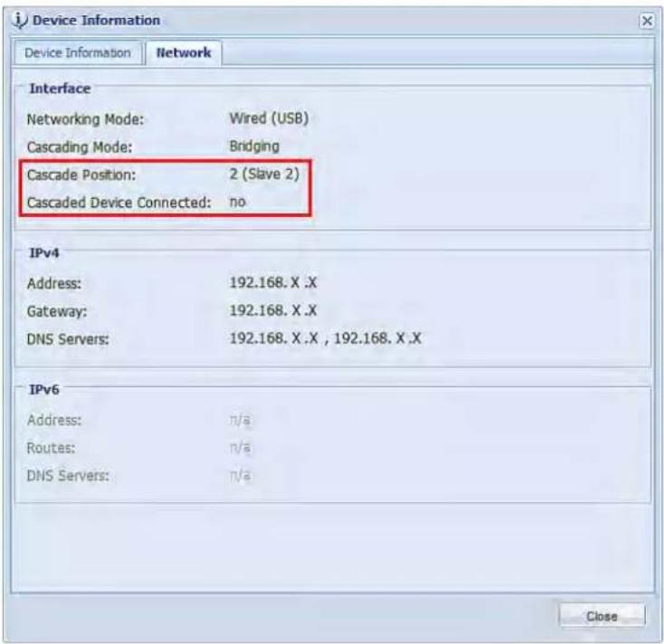The image size is (664, 644).
Task: Click the 'Cascading Mode:' label
Action: pos(80,147)
